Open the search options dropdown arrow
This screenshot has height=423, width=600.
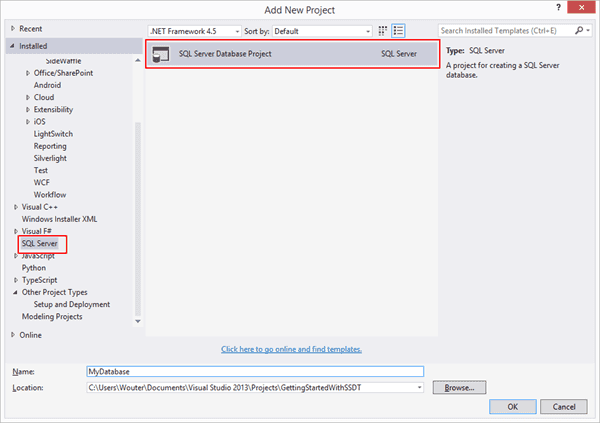coord(588,30)
